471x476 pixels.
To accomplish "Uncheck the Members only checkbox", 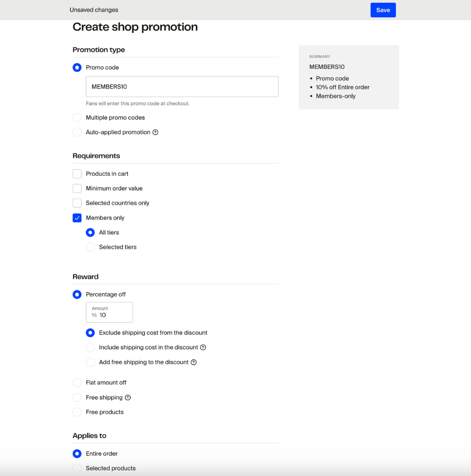I will [x=77, y=218].
